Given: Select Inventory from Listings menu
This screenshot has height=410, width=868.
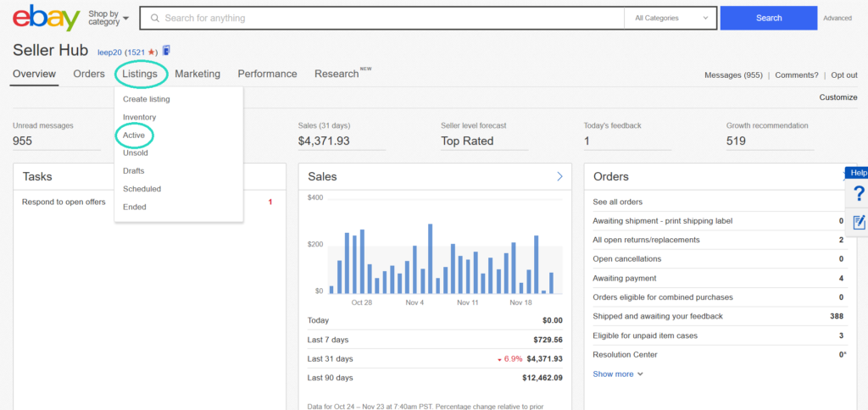Looking at the screenshot, I should [x=140, y=117].
